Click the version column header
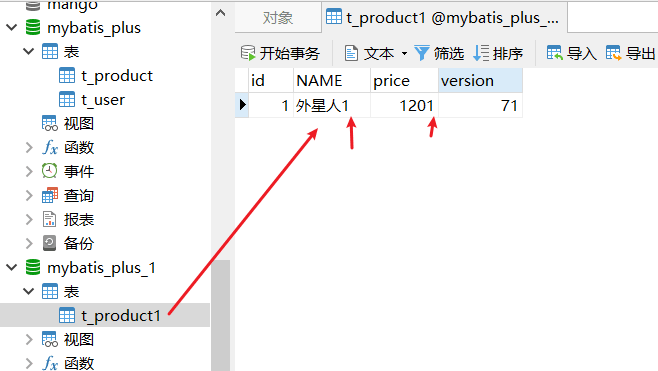The image size is (658, 371). 480,80
